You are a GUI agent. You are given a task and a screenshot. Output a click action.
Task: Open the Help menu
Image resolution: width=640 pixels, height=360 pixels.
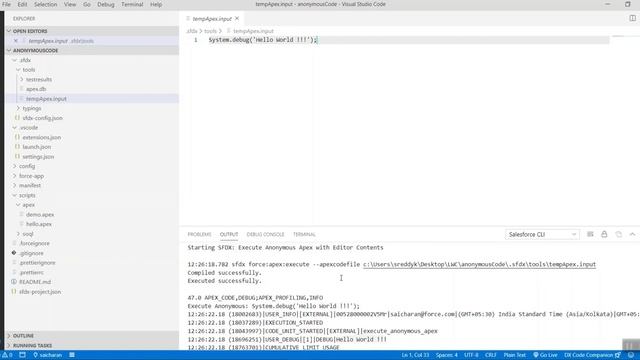point(156,4)
